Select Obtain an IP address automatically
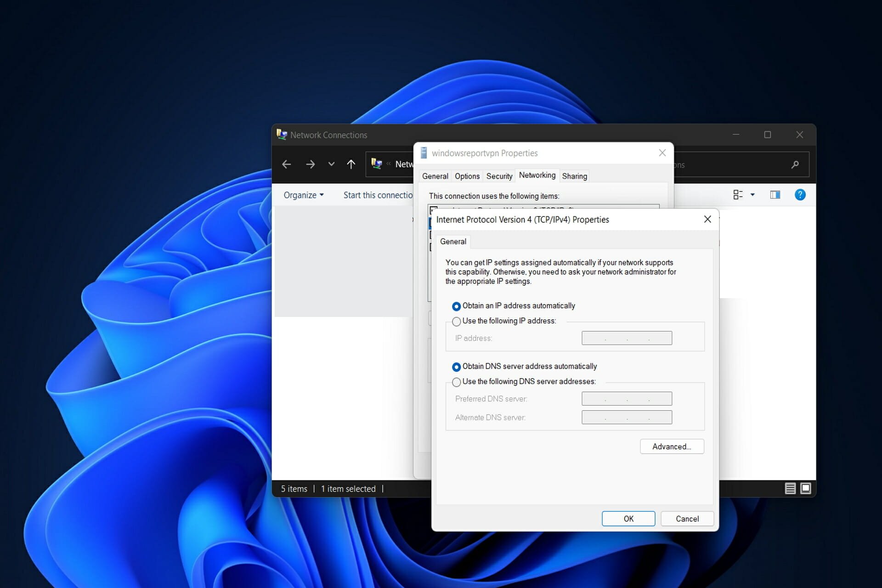Viewport: 882px width, 588px height. coord(514,306)
